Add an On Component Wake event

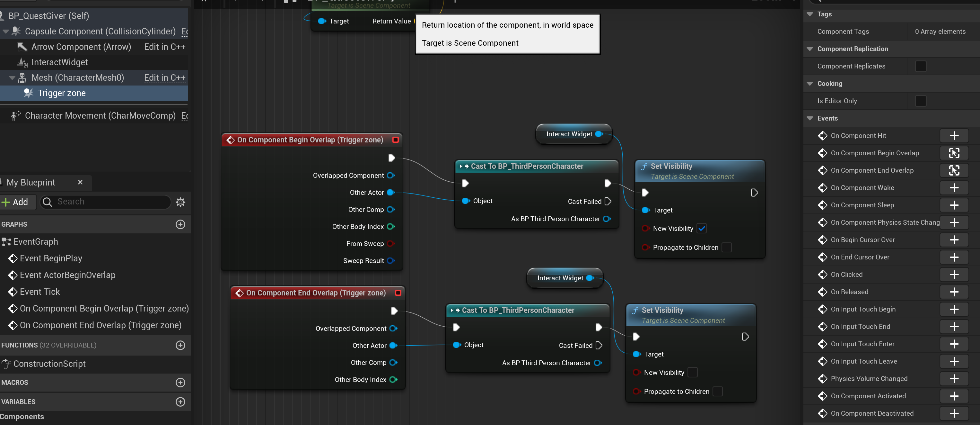click(953, 188)
